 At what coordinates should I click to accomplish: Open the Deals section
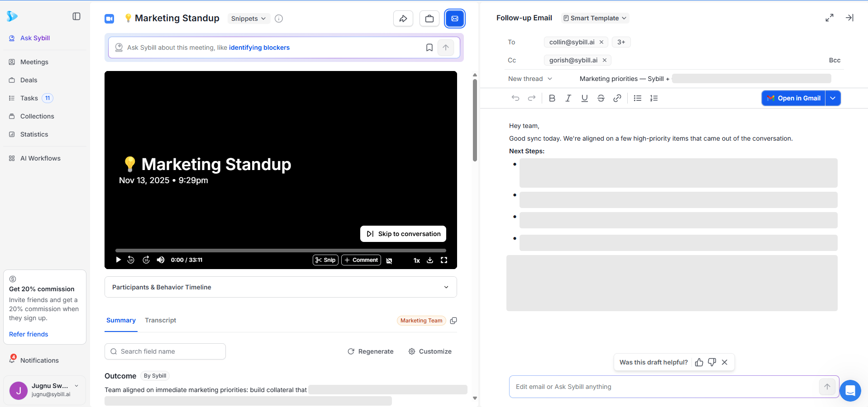[x=29, y=80]
